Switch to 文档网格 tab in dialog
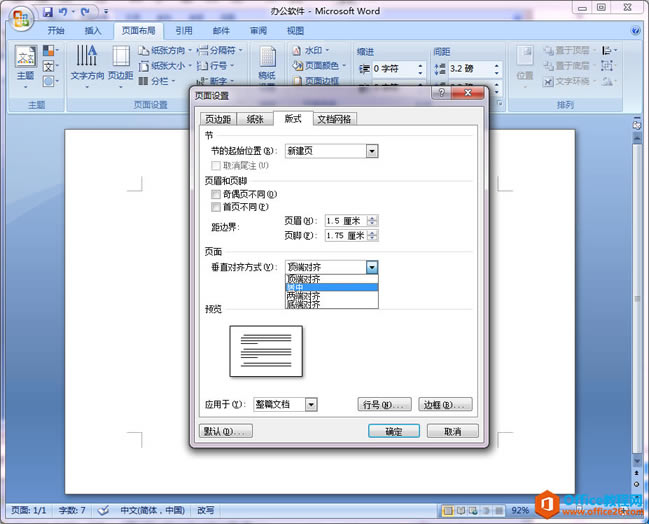The width and height of the screenshot is (649, 524). coord(334,119)
